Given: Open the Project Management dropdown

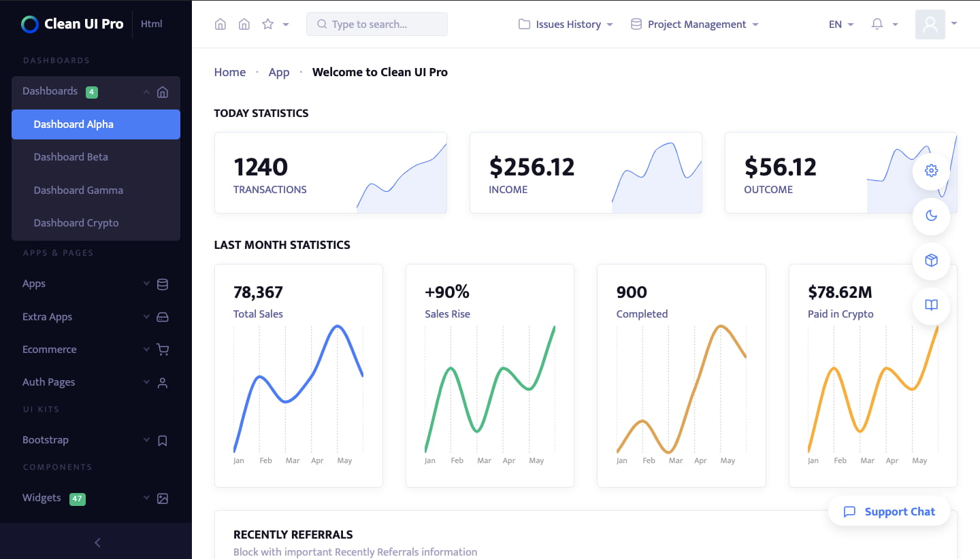Looking at the screenshot, I should click(694, 24).
